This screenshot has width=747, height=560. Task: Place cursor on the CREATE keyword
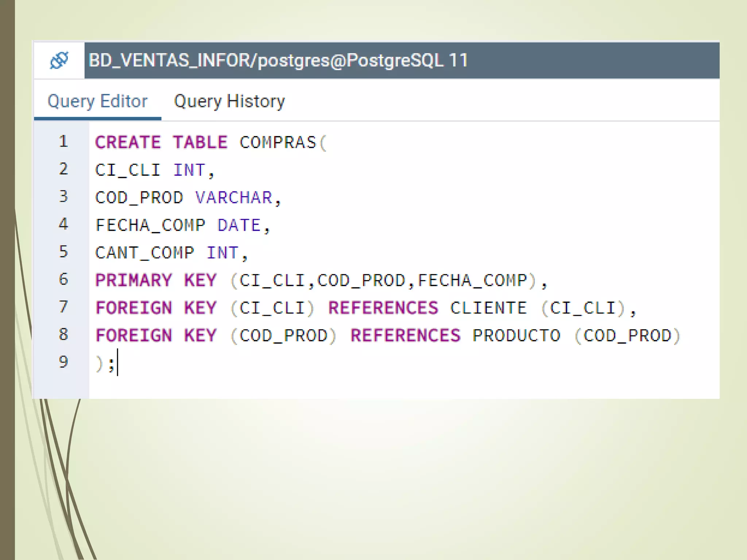point(128,142)
